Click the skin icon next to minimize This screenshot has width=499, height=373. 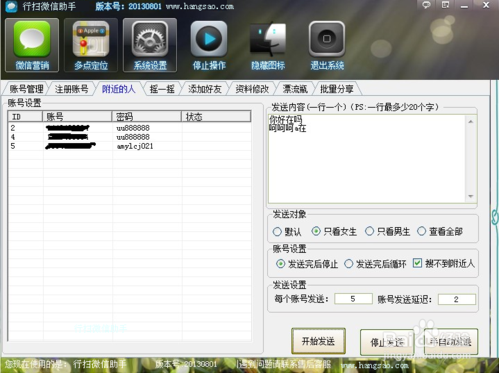[x=445, y=5]
